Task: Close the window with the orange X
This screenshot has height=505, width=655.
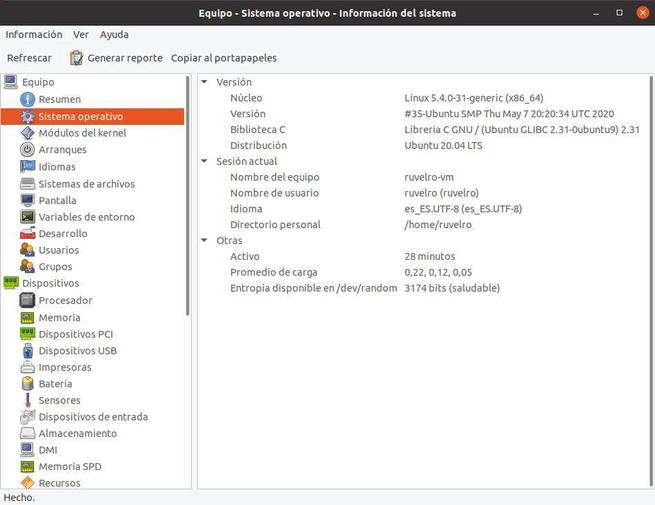Action: coord(643,13)
